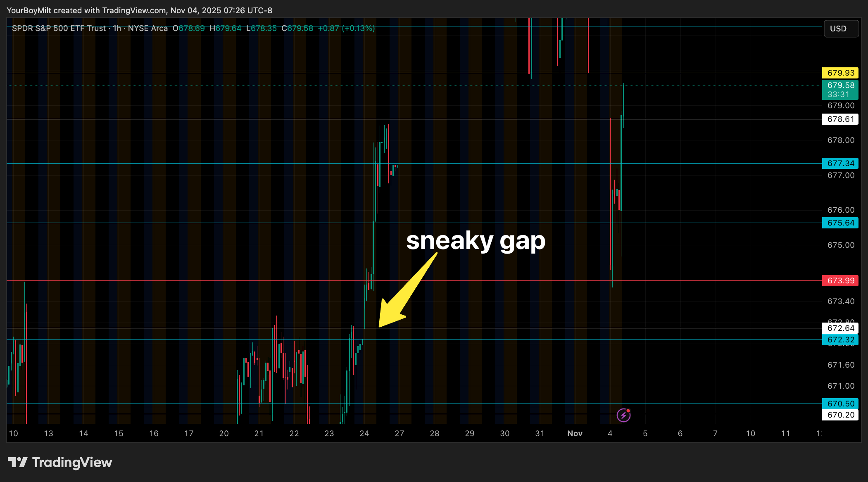The width and height of the screenshot is (868, 482).
Task: Click the Nov label on the time axis
Action: coord(575,433)
